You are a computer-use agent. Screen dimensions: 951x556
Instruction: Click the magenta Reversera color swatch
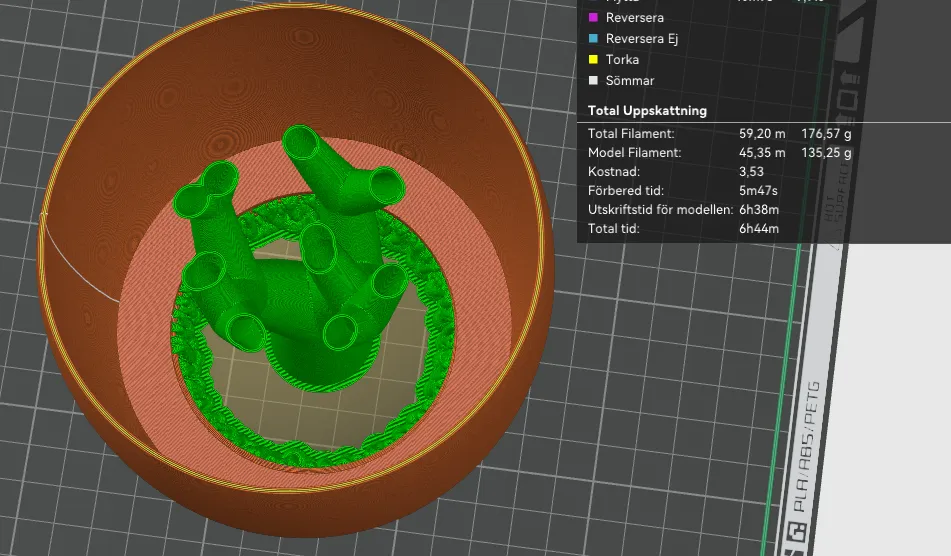[x=593, y=18]
